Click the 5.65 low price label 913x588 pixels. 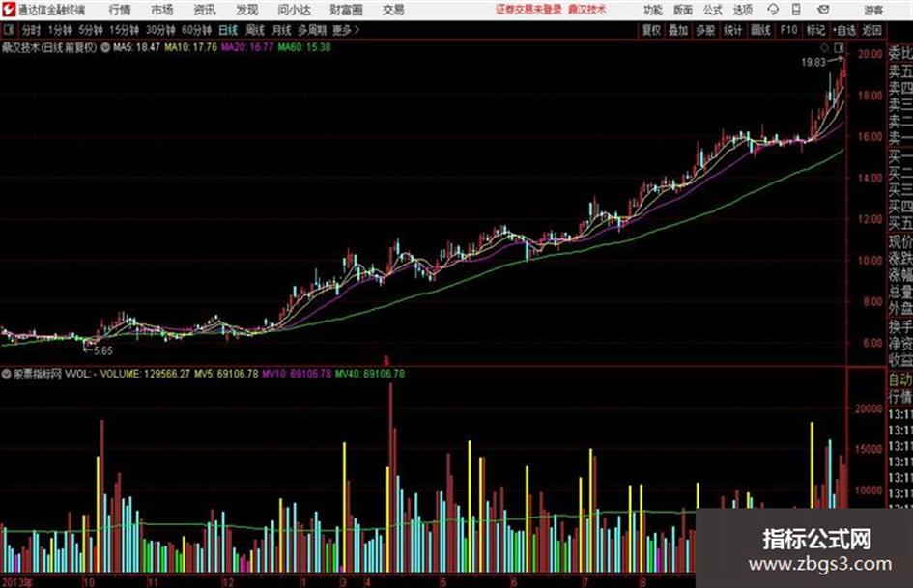[x=103, y=350]
